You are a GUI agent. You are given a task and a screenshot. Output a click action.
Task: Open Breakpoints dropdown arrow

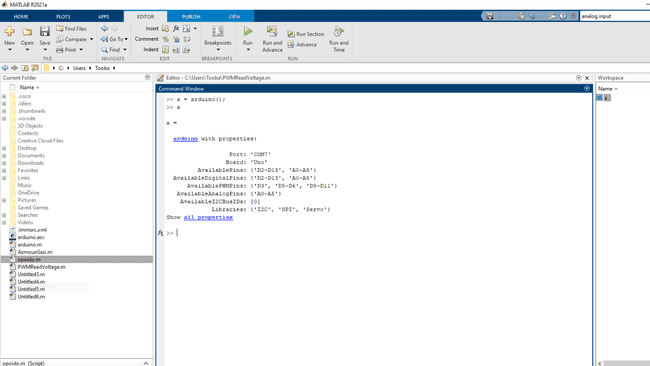[x=218, y=50]
